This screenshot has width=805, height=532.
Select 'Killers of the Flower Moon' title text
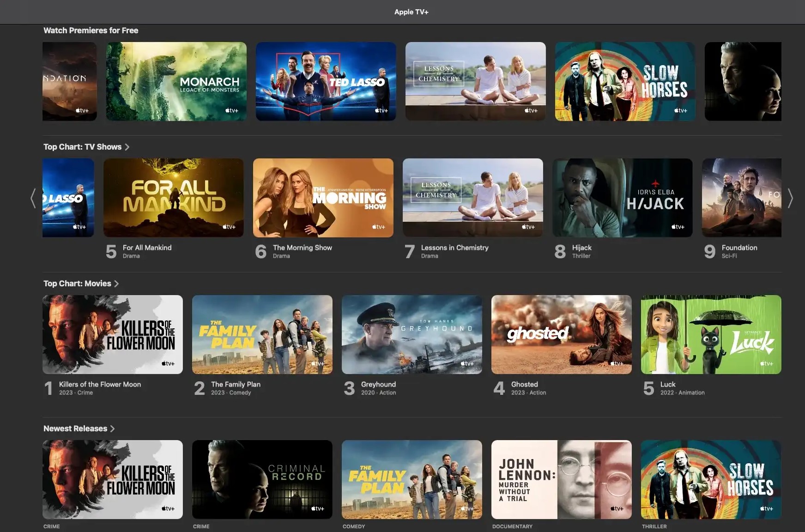point(100,384)
